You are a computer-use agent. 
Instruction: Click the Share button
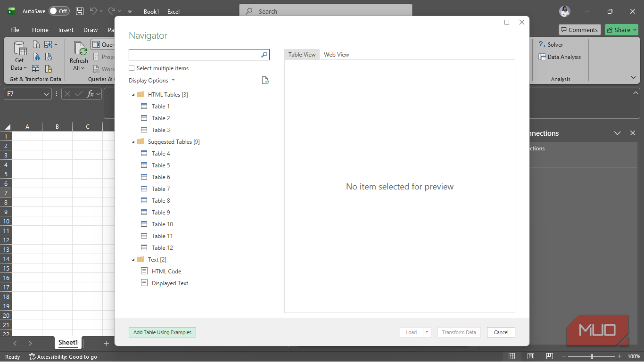tap(622, 30)
